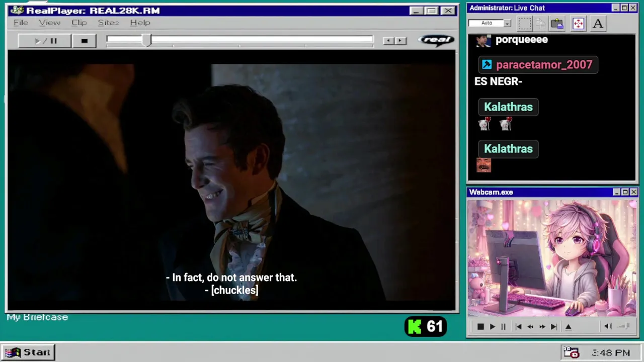Open the Help menu in RealPlayer
The width and height of the screenshot is (644, 362).
pos(140,23)
